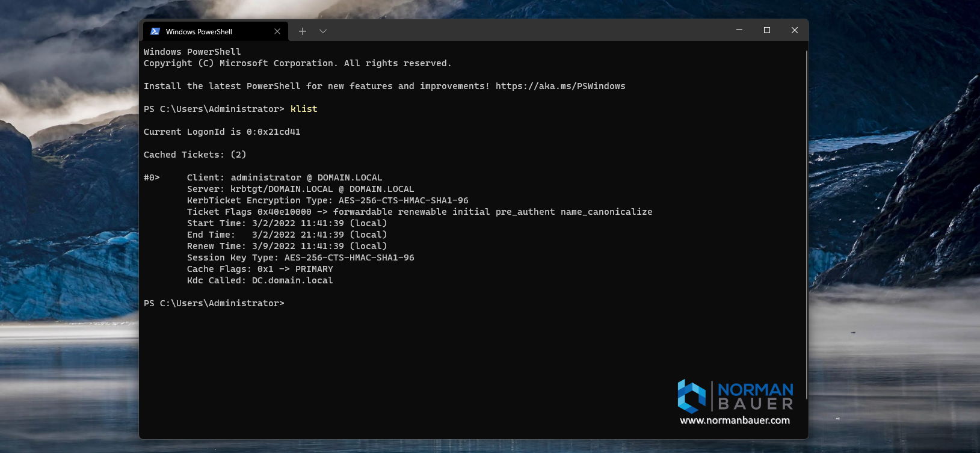Viewport: 980px width, 453px height.
Task: Click the 'Current LogonId is 0:0x21cd41' line
Action: tap(222, 132)
